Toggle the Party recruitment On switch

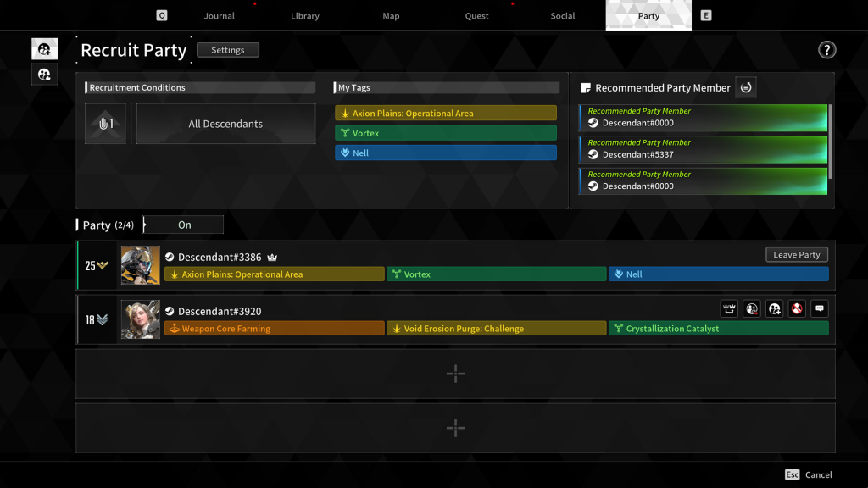pyautogui.click(x=184, y=225)
